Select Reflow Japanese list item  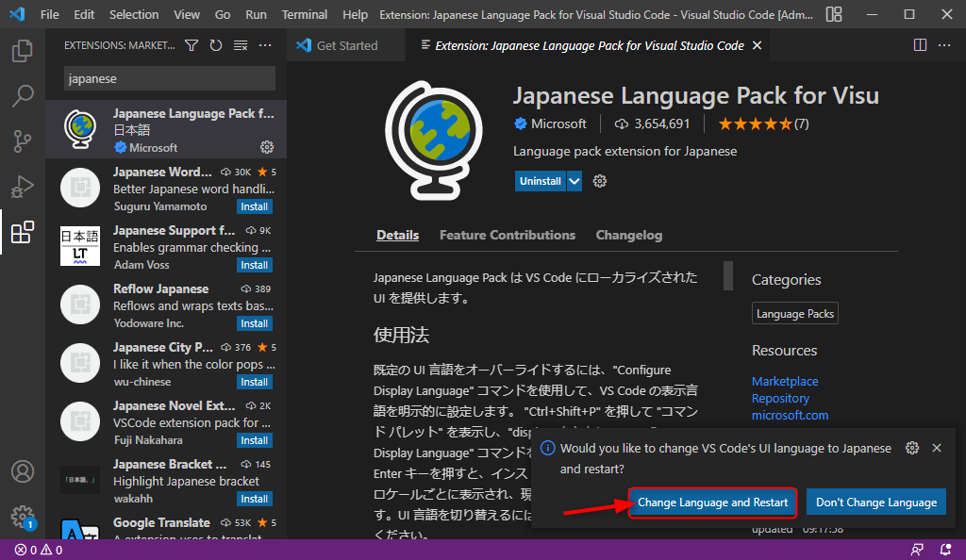click(166, 305)
